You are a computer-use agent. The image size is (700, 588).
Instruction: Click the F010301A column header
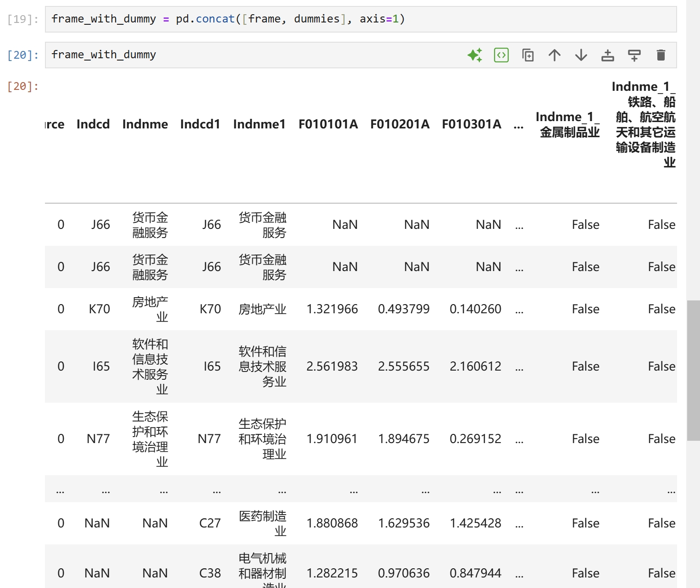tap(472, 124)
